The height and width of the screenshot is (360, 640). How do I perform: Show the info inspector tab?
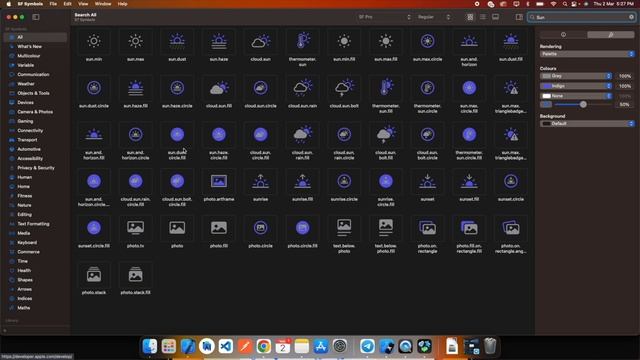click(x=563, y=35)
